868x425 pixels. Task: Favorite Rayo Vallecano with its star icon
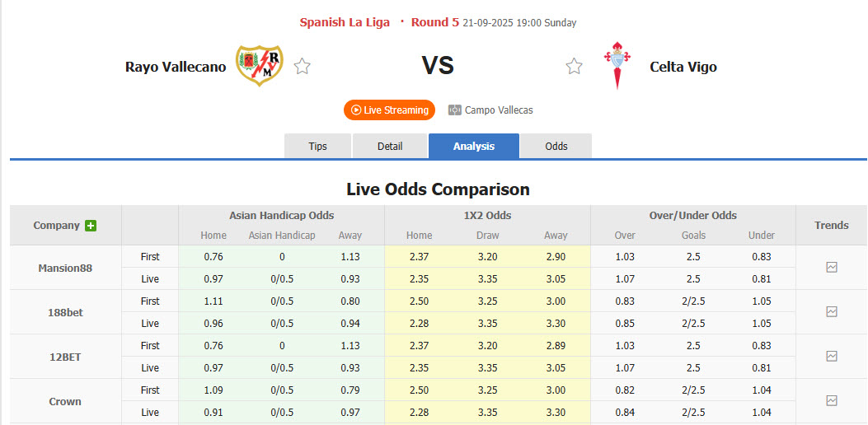[303, 67]
